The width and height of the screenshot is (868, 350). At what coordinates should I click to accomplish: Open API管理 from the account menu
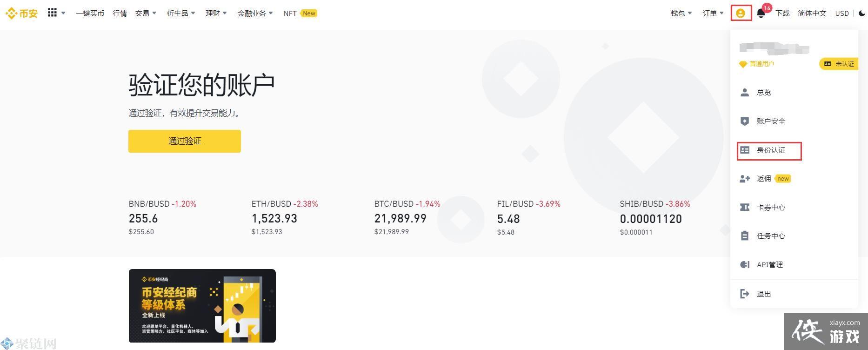tap(770, 264)
